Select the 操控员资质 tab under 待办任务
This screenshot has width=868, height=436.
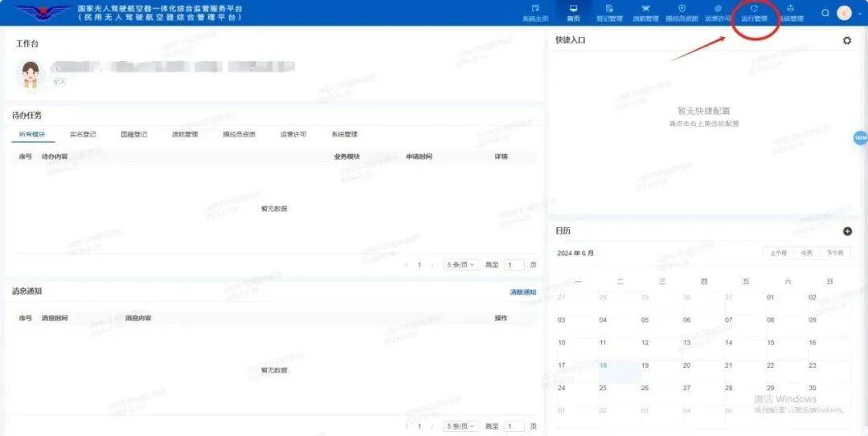(x=240, y=134)
